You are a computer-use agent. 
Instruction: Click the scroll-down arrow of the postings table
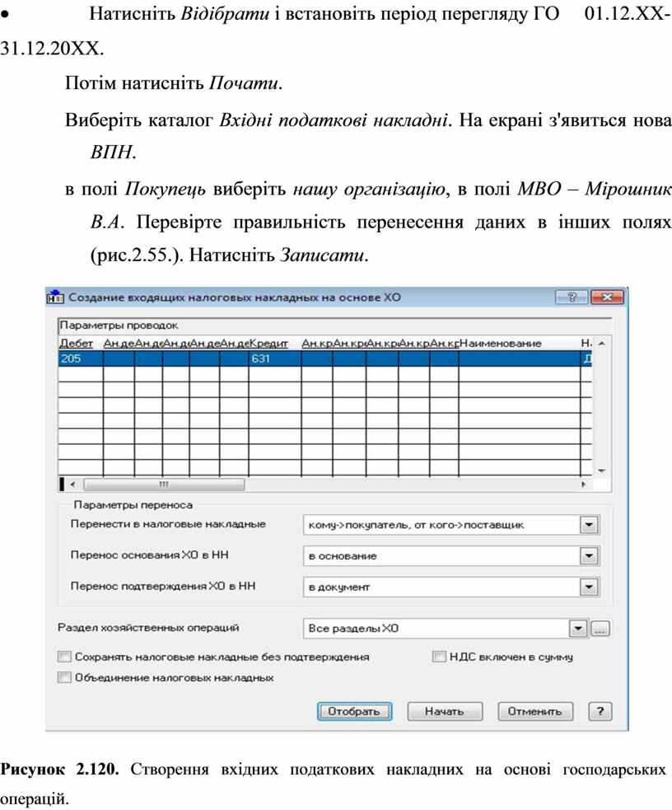pos(601,471)
